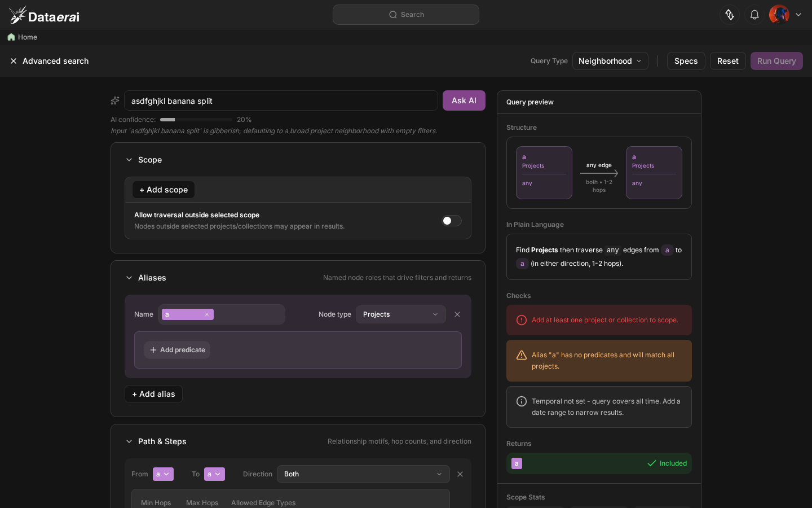This screenshot has height=508, width=812.
Task: Click the error icon in scope check
Action: point(522,320)
